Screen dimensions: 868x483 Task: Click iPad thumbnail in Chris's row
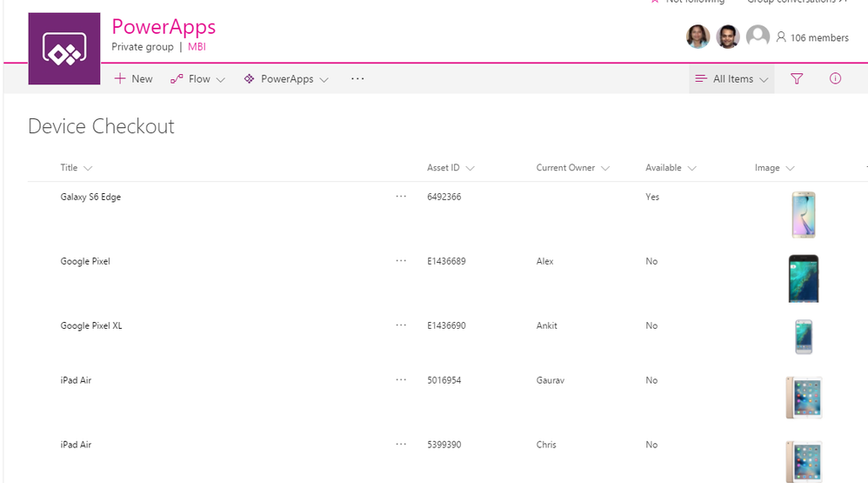point(804,461)
